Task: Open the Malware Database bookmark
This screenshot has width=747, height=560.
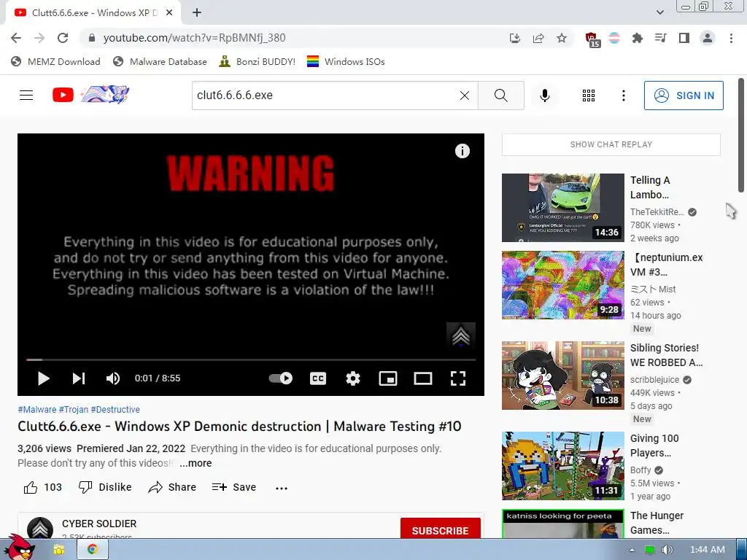Action: point(160,62)
